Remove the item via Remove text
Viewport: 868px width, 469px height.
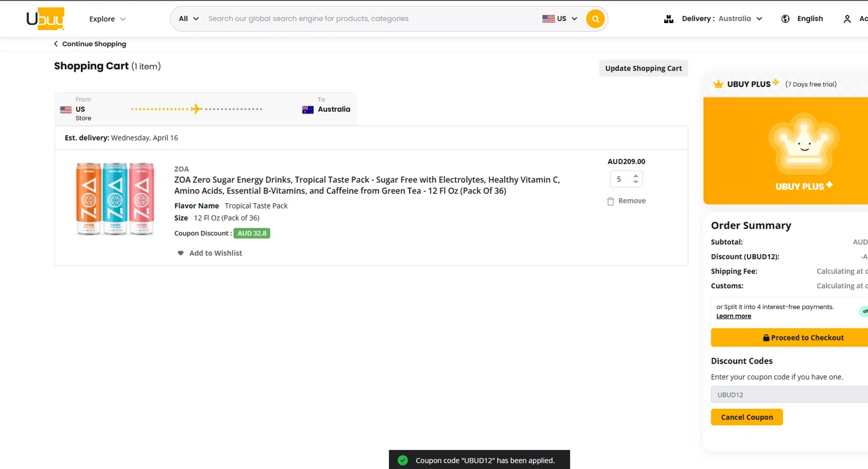[x=632, y=201]
